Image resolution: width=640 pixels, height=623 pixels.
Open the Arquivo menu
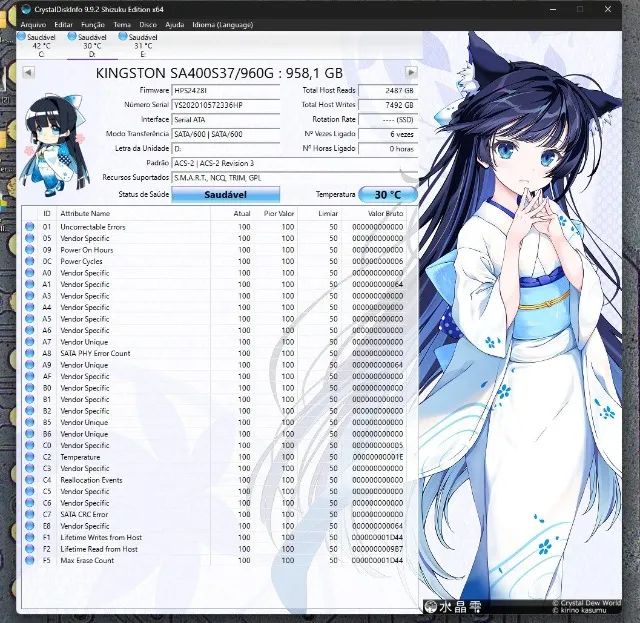[33, 25]
